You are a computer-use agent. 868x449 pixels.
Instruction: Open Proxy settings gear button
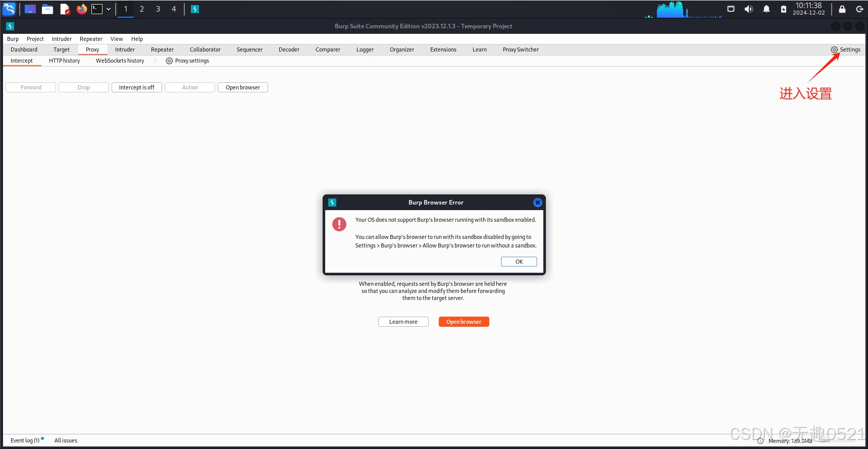(187, 61)
